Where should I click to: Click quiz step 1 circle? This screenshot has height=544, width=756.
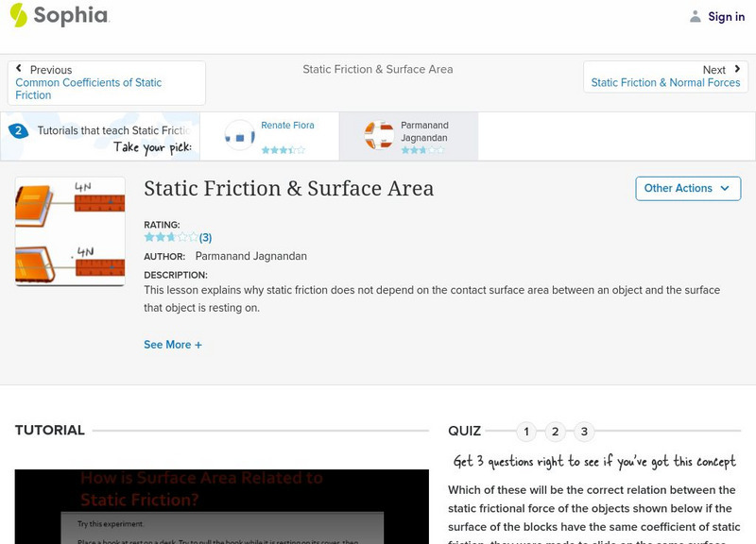coord(526,431)
